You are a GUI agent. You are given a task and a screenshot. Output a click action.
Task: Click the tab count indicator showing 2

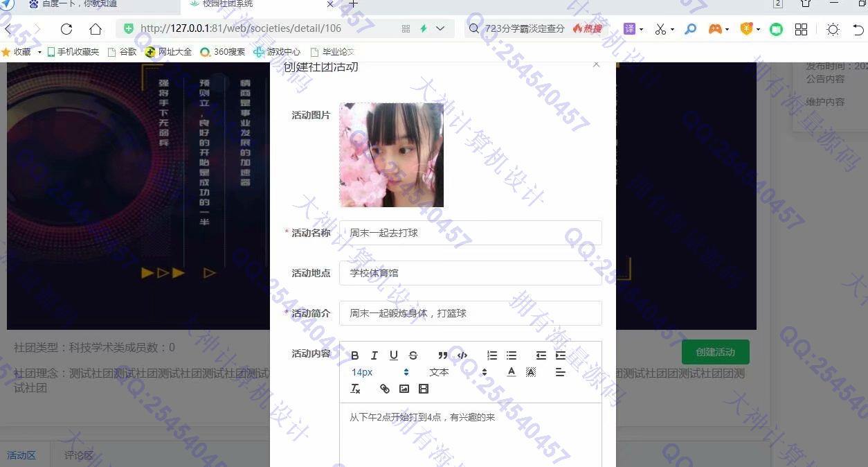click(x=778, y=3)
